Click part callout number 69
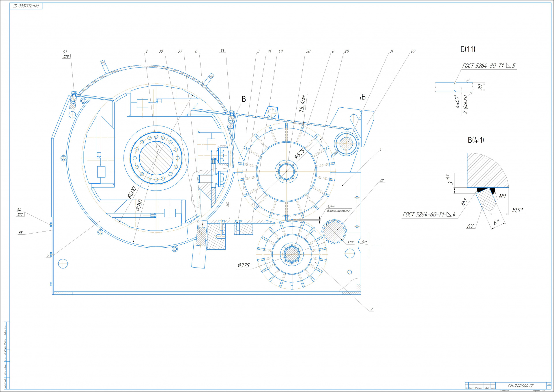This screenshot has height=392, width=554. (x=413, y=51)
